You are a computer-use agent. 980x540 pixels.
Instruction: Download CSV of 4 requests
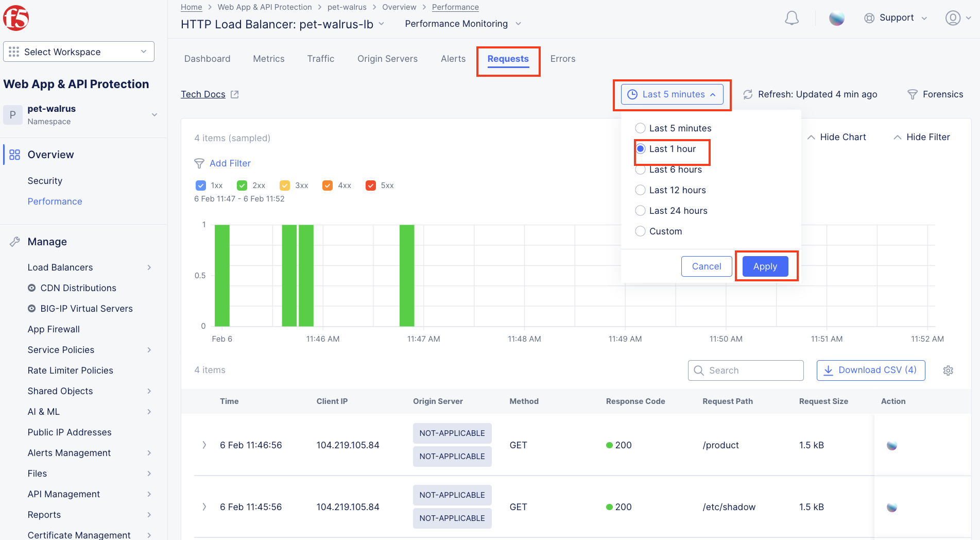[x=871, y=370]
